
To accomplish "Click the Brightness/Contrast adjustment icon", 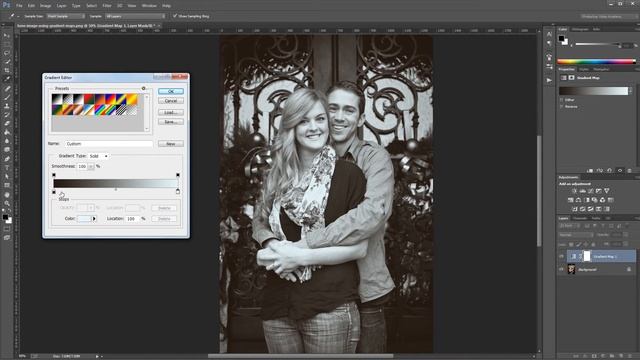I will [575, 191].
